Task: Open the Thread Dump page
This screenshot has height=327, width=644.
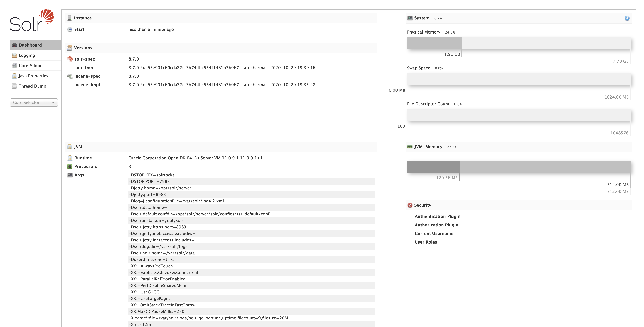Action: point(35,86)
